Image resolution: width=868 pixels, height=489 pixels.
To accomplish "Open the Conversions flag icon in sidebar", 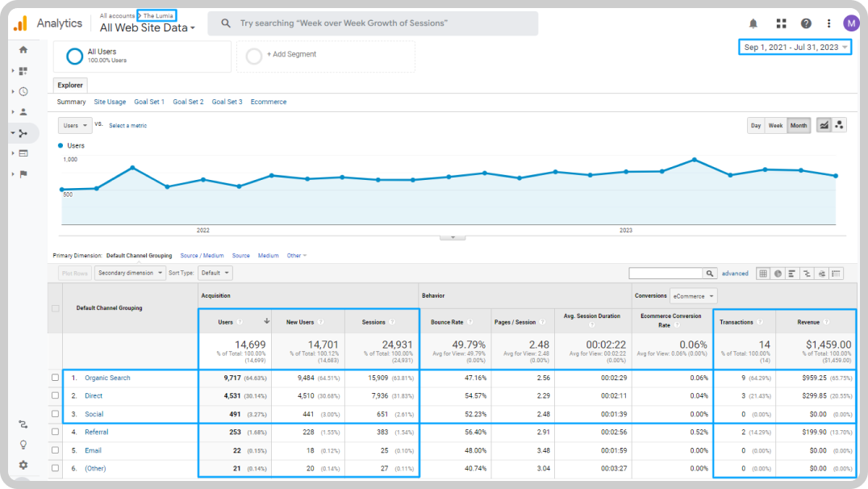I will pyautogui.click(x=23, y=173).
